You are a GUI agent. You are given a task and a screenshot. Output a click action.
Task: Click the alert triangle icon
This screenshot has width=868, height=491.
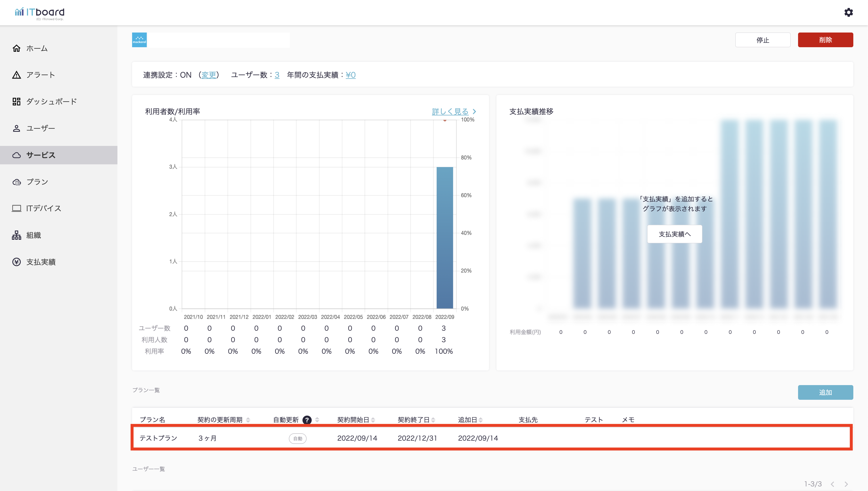16,75
